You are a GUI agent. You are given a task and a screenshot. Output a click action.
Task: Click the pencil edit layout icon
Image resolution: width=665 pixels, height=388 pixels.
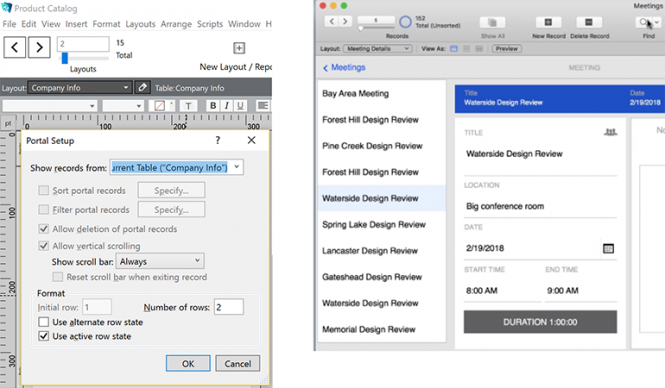[142, 87]
